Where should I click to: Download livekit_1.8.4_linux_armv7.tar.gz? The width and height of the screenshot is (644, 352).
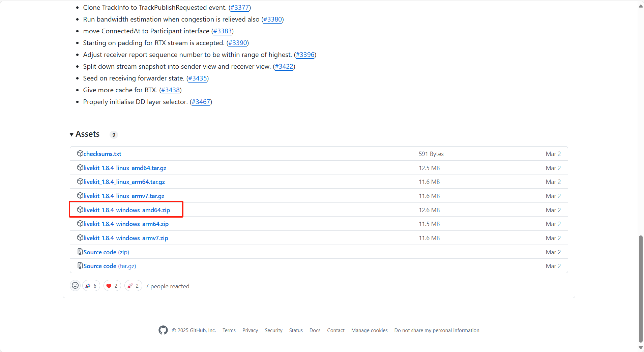pyautogui.click(x=124, y=196)
